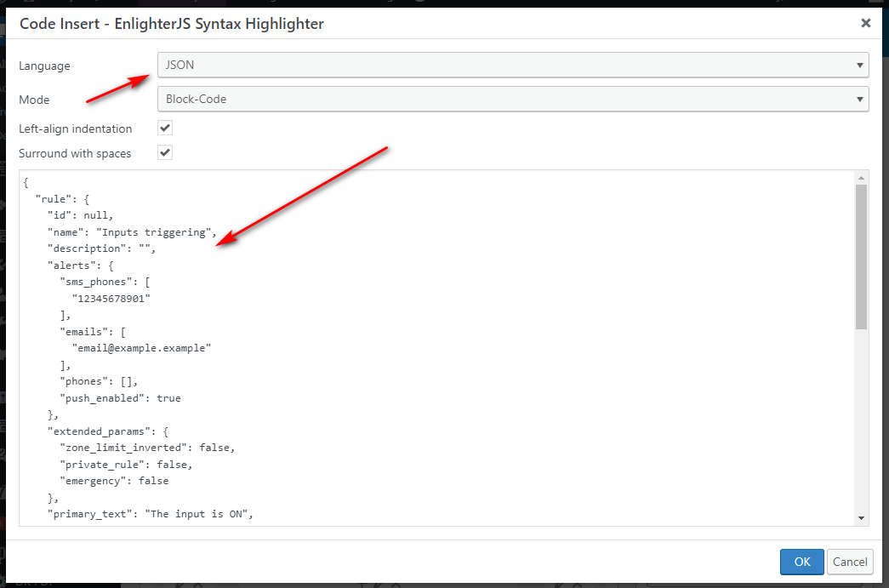Open the Language dropdown showing JSON

pos(512,66)
